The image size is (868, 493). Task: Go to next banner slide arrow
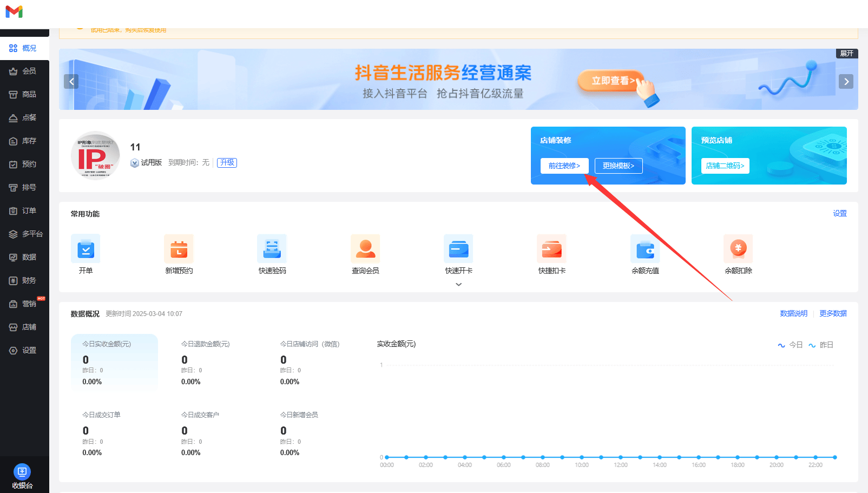[x=846, y=81]
